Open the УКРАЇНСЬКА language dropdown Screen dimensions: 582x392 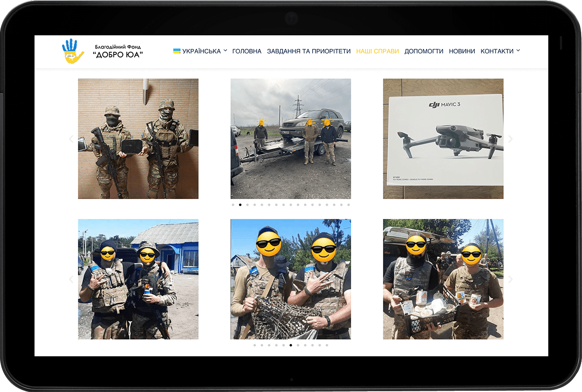[x=201, y=51]
